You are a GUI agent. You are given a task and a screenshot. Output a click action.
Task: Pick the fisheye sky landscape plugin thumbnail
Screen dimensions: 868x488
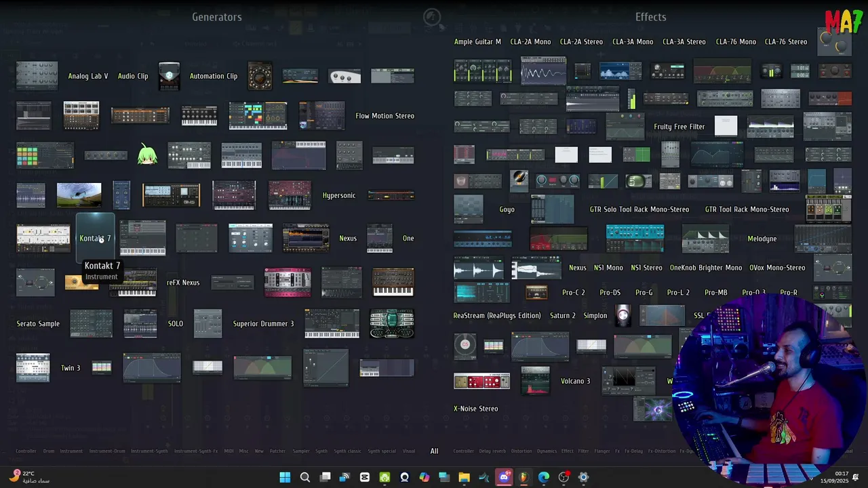tap(79, 195)
